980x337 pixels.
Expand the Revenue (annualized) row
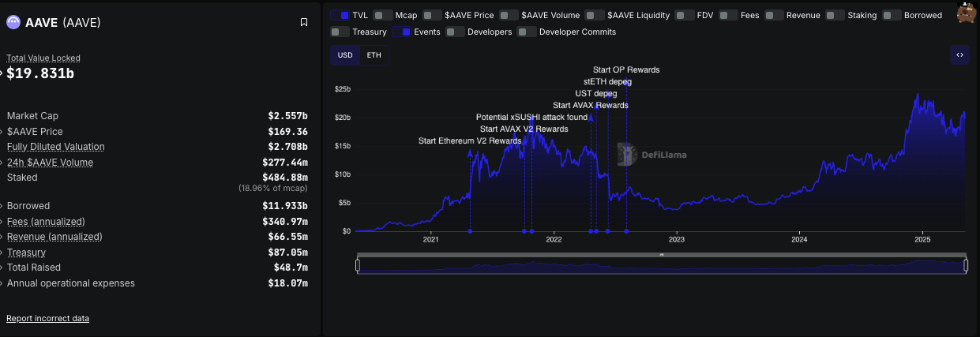click(2, 237)
